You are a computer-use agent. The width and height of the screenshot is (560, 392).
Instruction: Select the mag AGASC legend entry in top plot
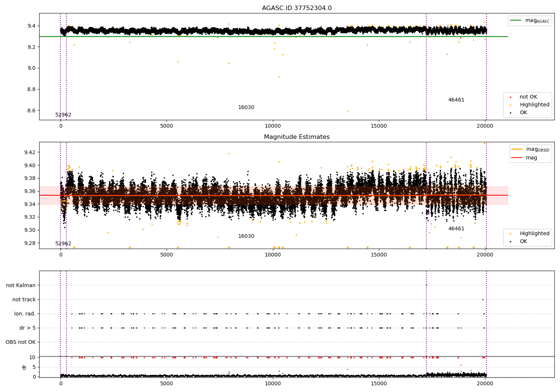click(530, 21)
